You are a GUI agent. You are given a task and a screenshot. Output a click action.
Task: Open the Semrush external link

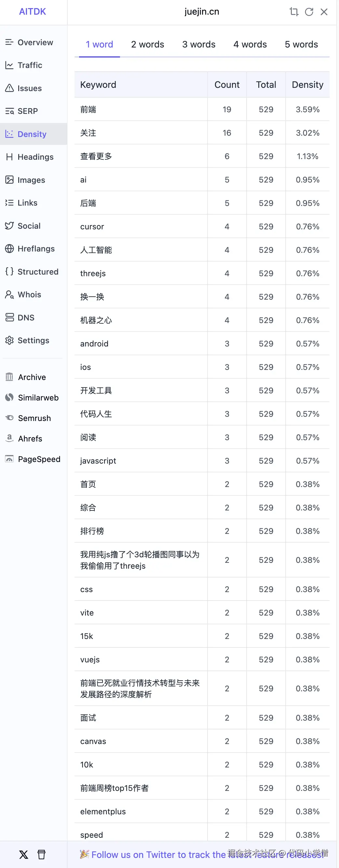tap(34, 418)
